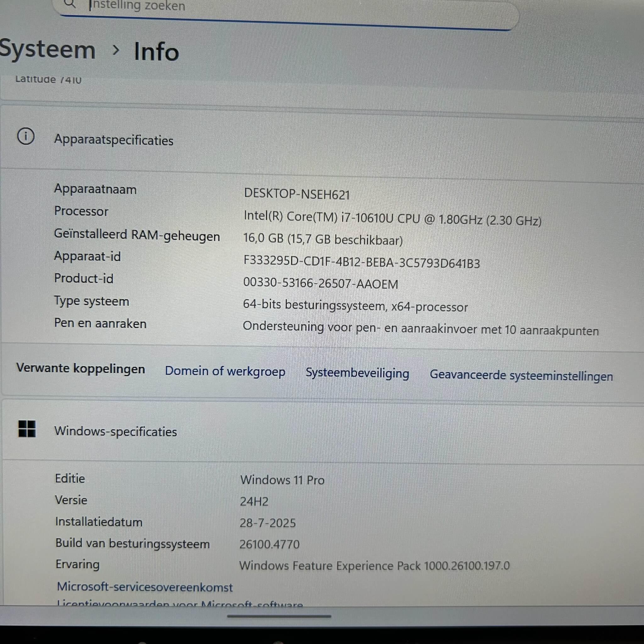The height and width of the screenshot is (644, 644).
Task: Click the Info breadcrumb title
Action: point(156,52)
